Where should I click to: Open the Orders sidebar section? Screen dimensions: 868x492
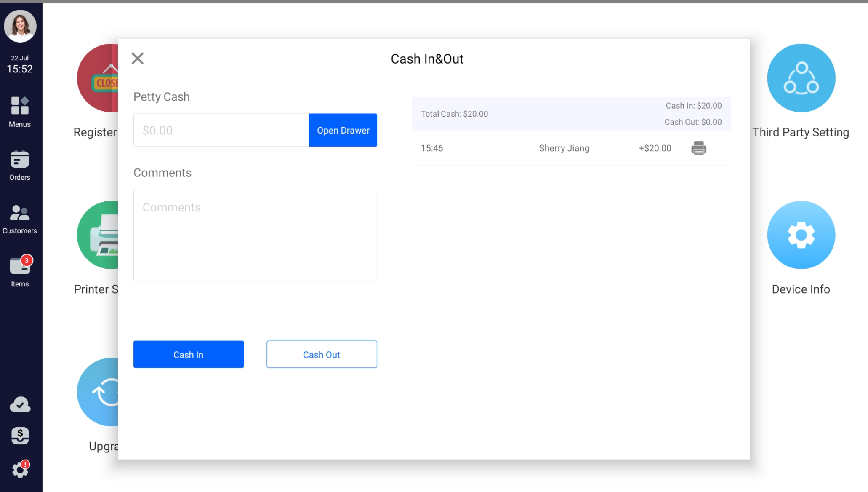tap(20, 166)
